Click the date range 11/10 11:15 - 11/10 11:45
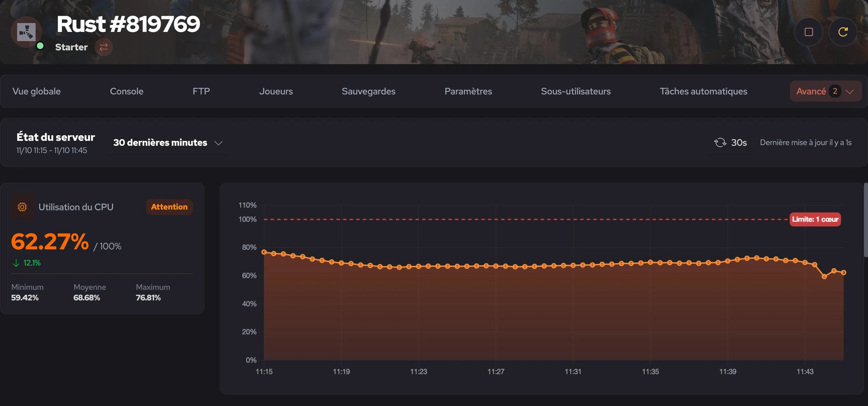868x406 pixels. coord(52,150)
